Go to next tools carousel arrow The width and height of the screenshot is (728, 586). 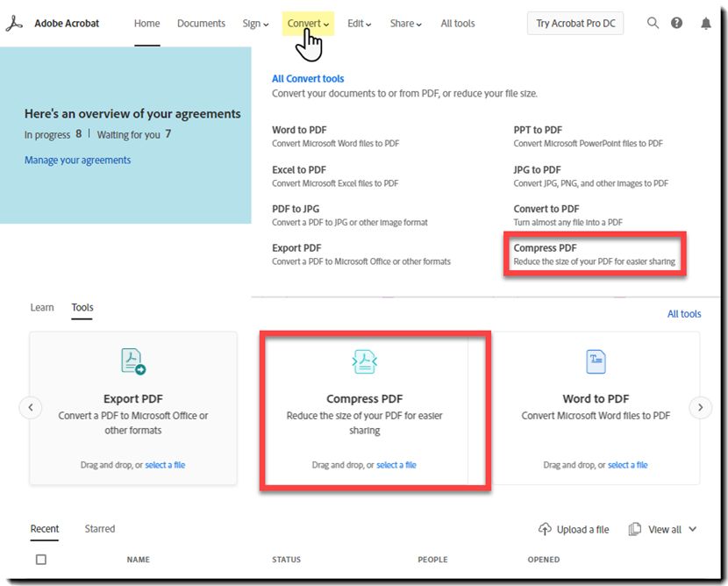[700, 408]
